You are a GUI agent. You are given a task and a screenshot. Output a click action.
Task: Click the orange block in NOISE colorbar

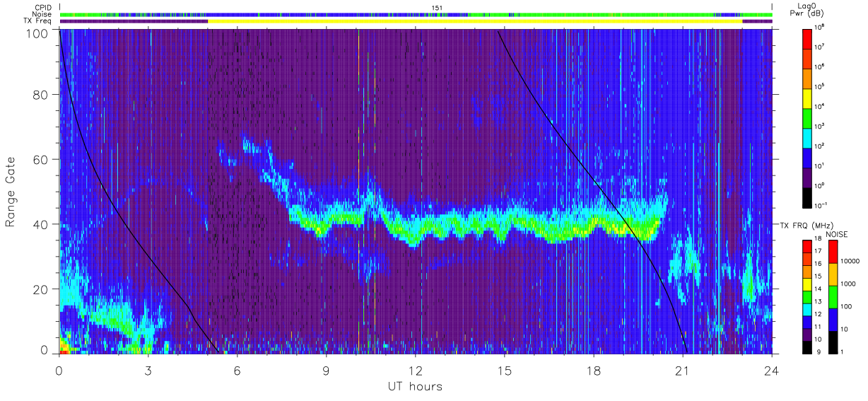[834, 274]
